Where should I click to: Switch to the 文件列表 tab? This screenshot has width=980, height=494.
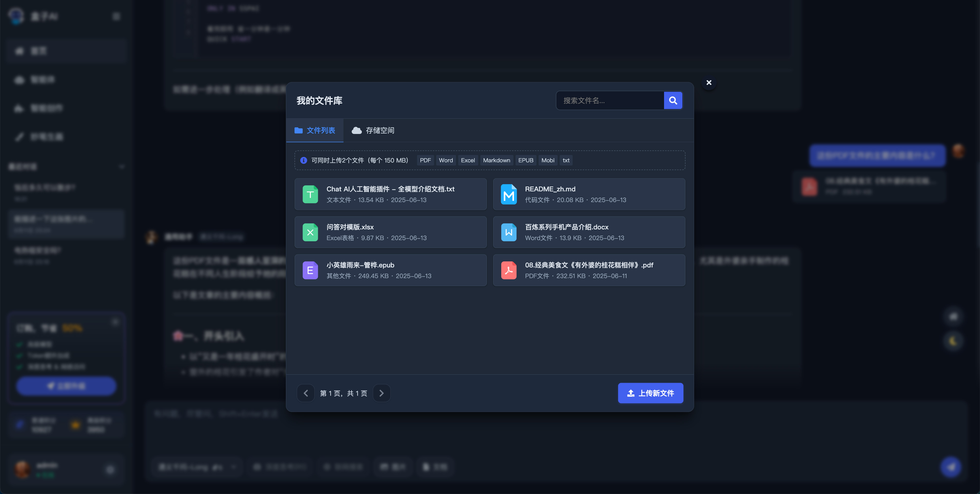[x=315, y=130]
